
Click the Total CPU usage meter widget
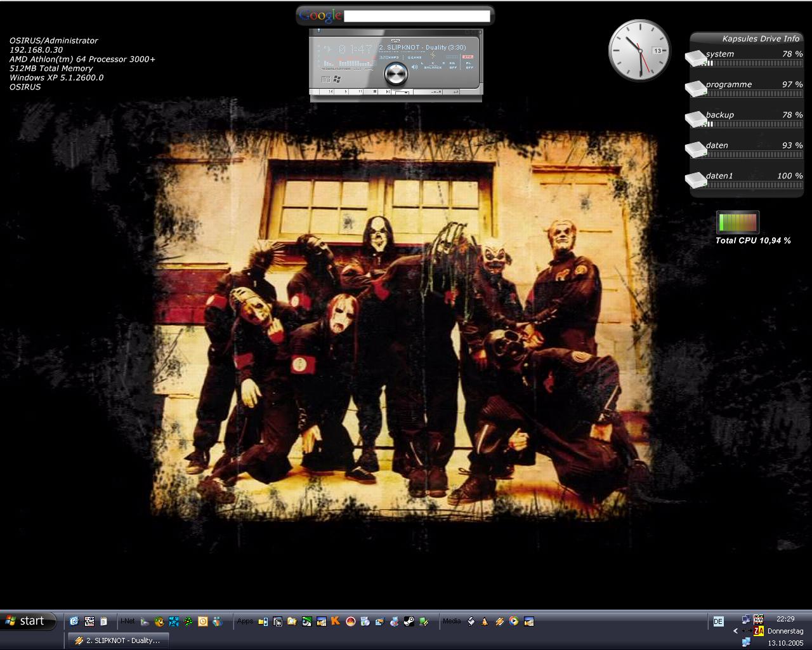pyautogui.click(x=738, y=222)
